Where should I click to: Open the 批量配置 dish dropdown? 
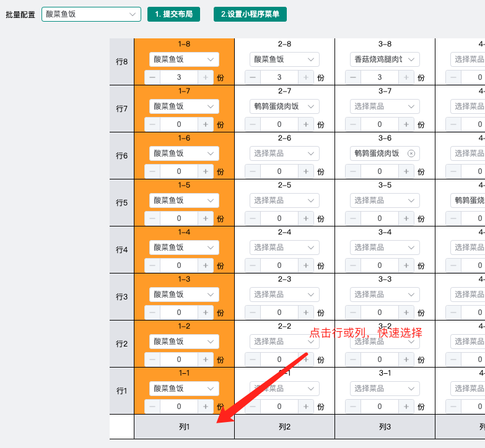[91, 14]
